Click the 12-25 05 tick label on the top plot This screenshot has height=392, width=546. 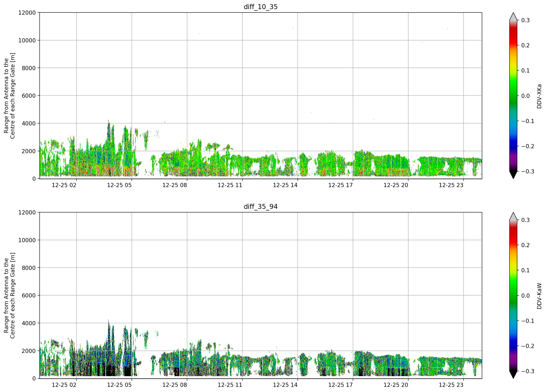(119, 185)
